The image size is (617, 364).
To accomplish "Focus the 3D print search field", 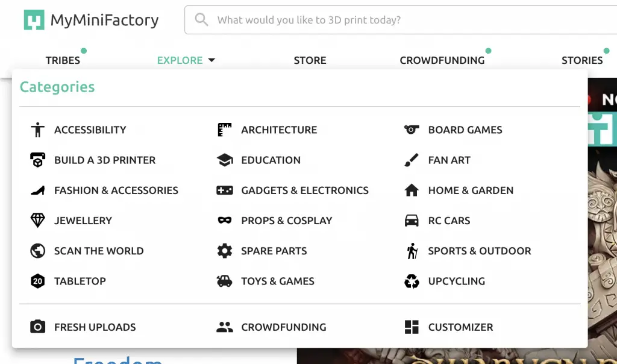I will [x=401, y=20].
